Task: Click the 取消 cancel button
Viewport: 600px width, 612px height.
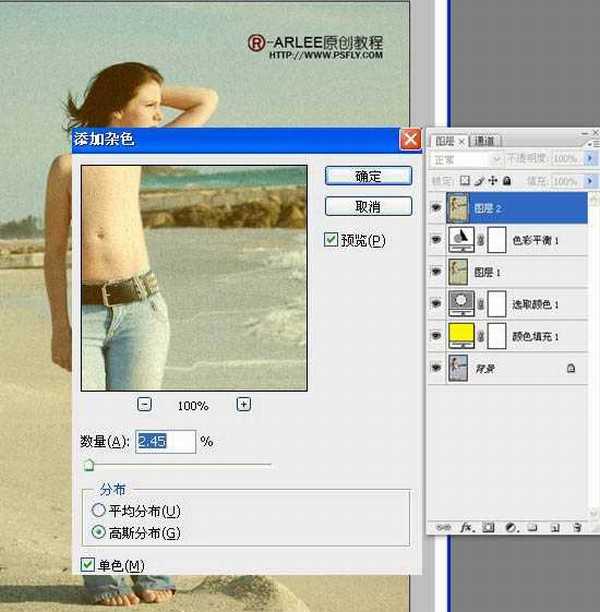Action: coord(368,207)
